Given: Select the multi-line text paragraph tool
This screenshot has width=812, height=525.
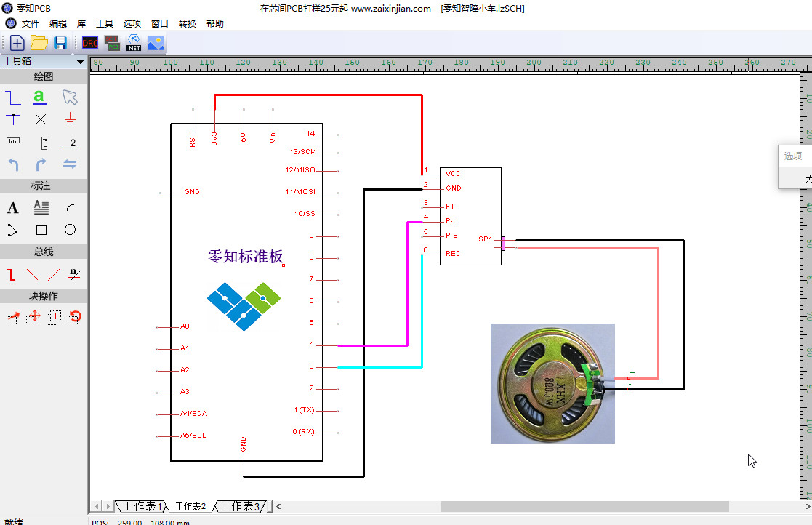Looking at the screenshot, I should pos(41,208).
